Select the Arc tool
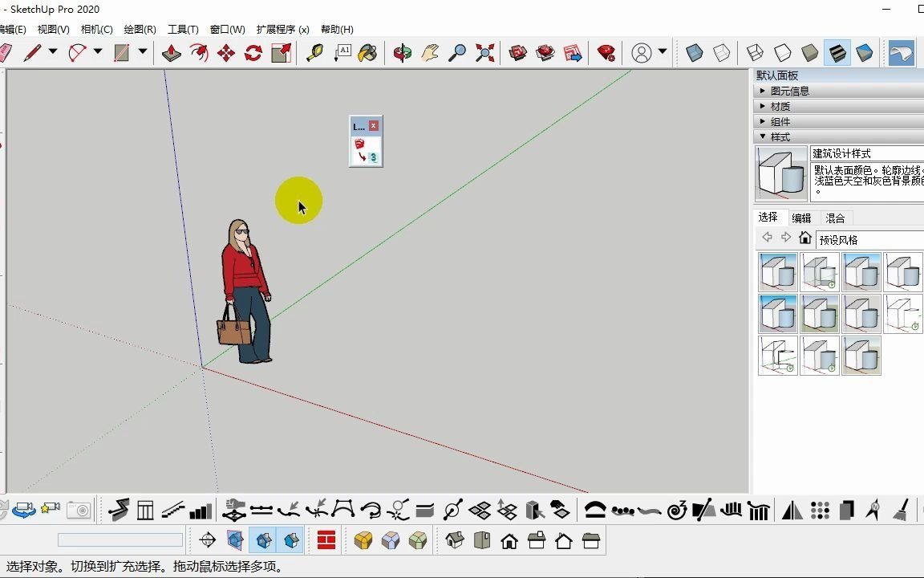Screen dimensions: 924x578 (x=77, y=53)
